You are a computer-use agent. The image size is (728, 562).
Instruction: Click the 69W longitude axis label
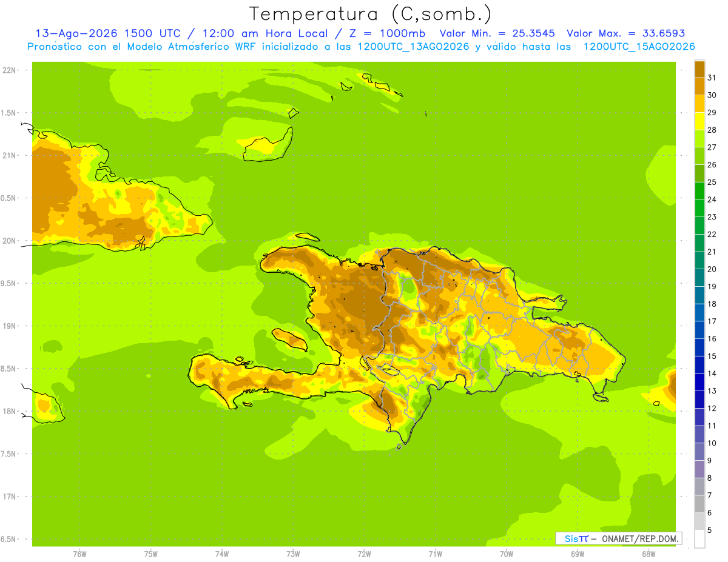(578, 554)
